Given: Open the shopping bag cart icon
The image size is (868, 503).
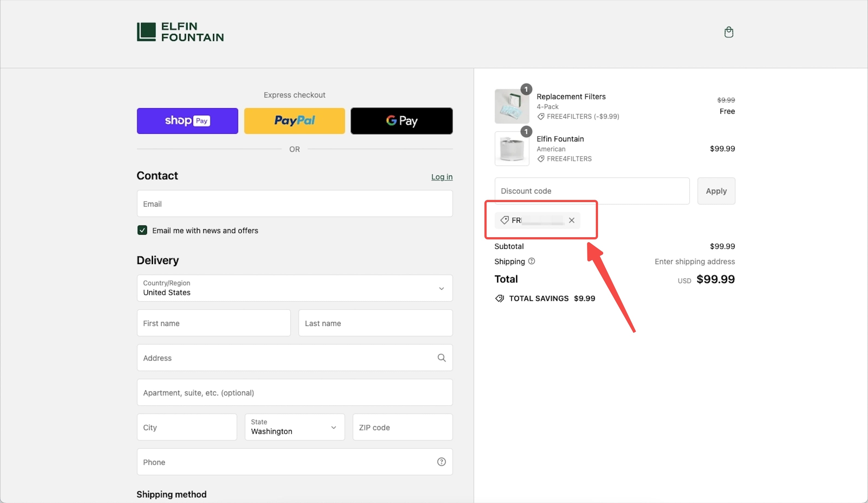Looking at the screenshot, I should pyautogui.click(x=728, y=32).
